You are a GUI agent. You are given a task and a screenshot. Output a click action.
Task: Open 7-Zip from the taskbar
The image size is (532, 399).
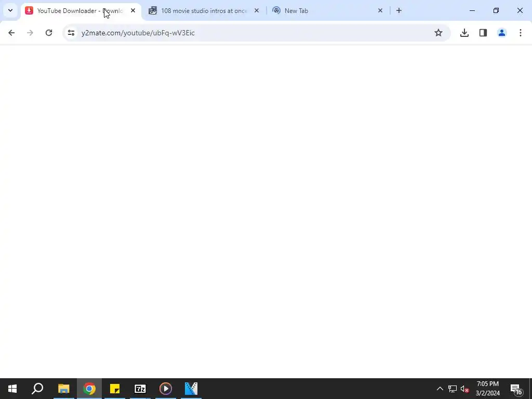pos(140,389)
